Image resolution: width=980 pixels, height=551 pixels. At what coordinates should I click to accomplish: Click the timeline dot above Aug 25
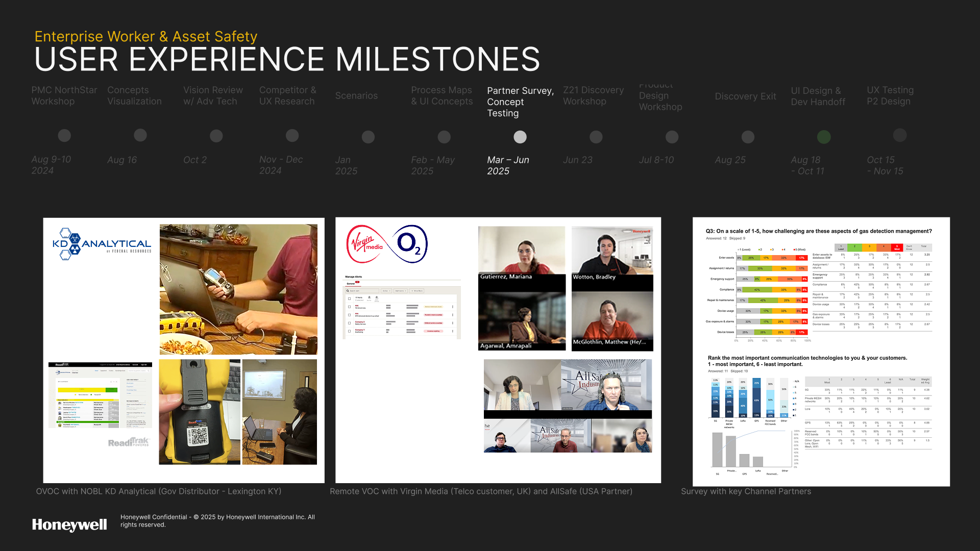[x=748, y=137]
